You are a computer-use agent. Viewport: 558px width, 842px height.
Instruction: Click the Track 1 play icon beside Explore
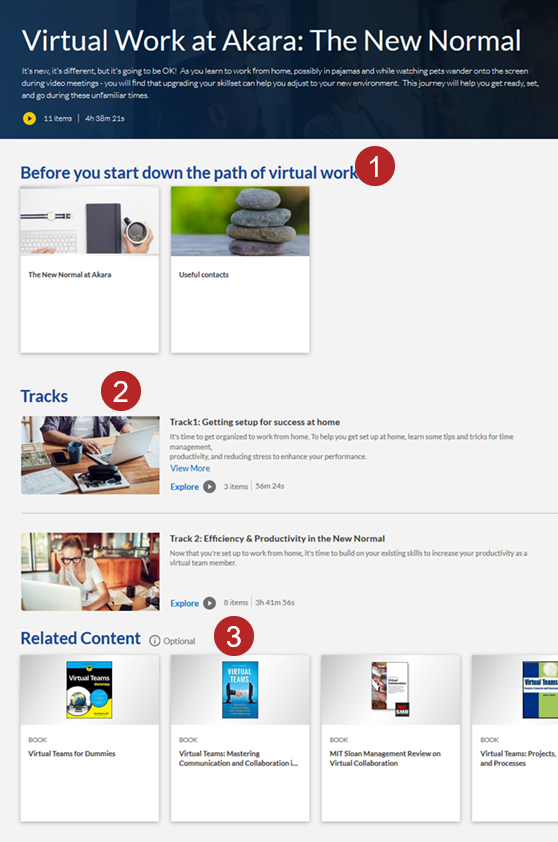[x=209, y=487]
